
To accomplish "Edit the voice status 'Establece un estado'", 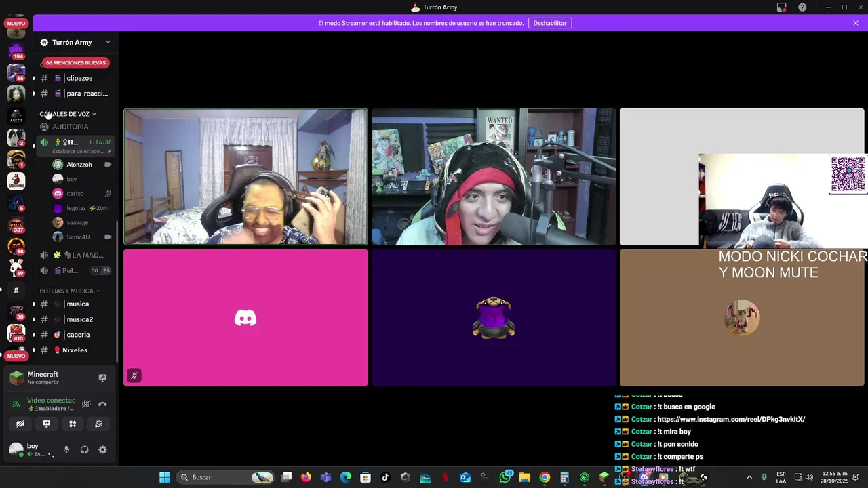I will click(81, 152).
